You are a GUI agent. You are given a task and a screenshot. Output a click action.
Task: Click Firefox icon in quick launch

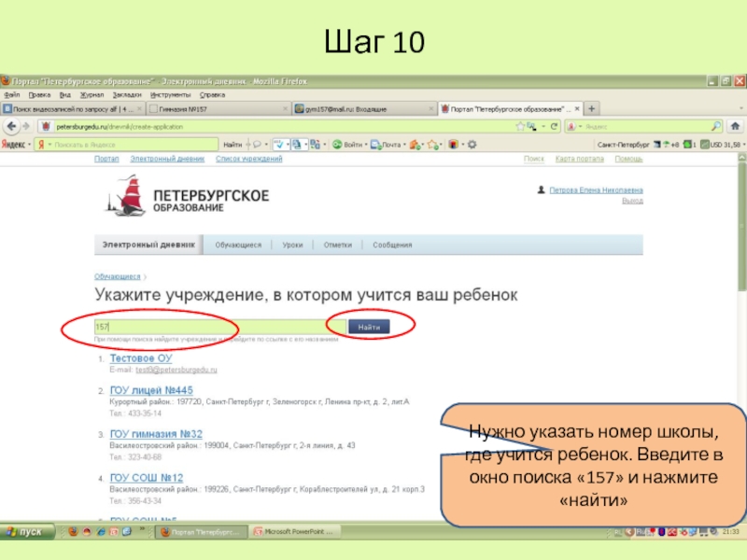tap(73, 531)
